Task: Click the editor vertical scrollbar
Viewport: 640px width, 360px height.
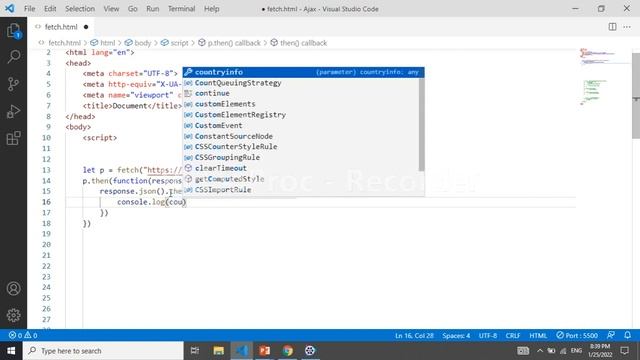Action: point(636,96)
